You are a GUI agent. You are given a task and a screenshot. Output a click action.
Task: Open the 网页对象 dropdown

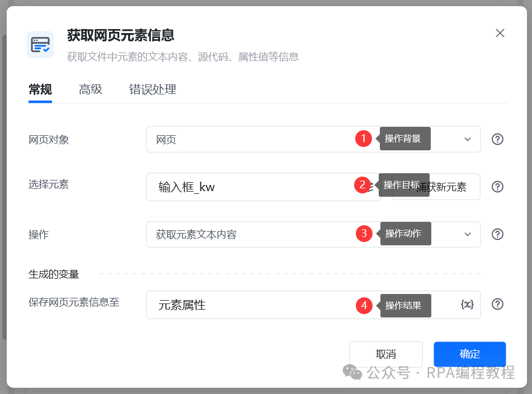[x=313, y=139]
